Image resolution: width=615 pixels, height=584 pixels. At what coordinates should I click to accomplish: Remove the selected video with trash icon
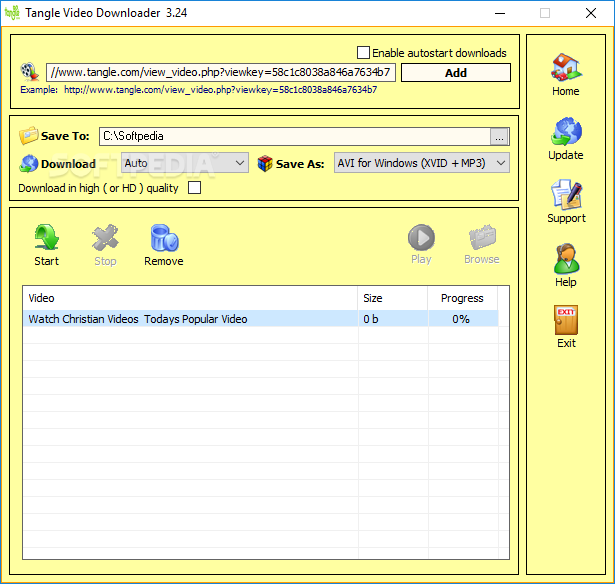[164, 238]
